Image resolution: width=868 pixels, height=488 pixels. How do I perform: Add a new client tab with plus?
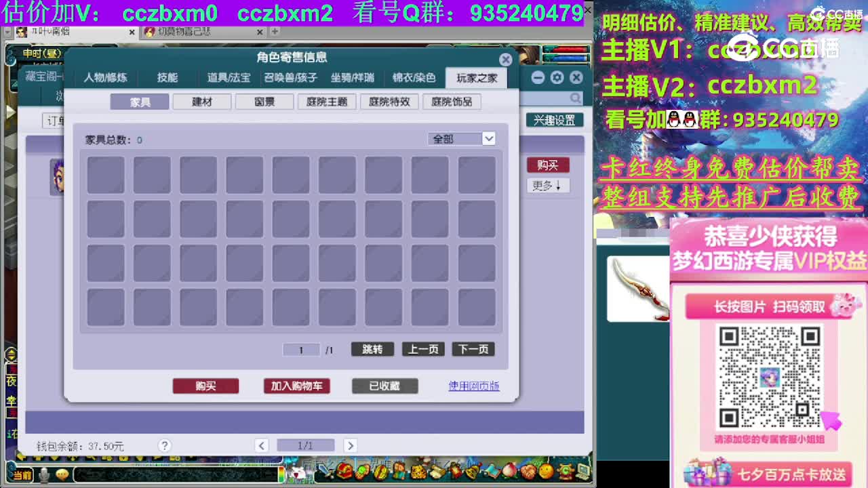[275, 31]
